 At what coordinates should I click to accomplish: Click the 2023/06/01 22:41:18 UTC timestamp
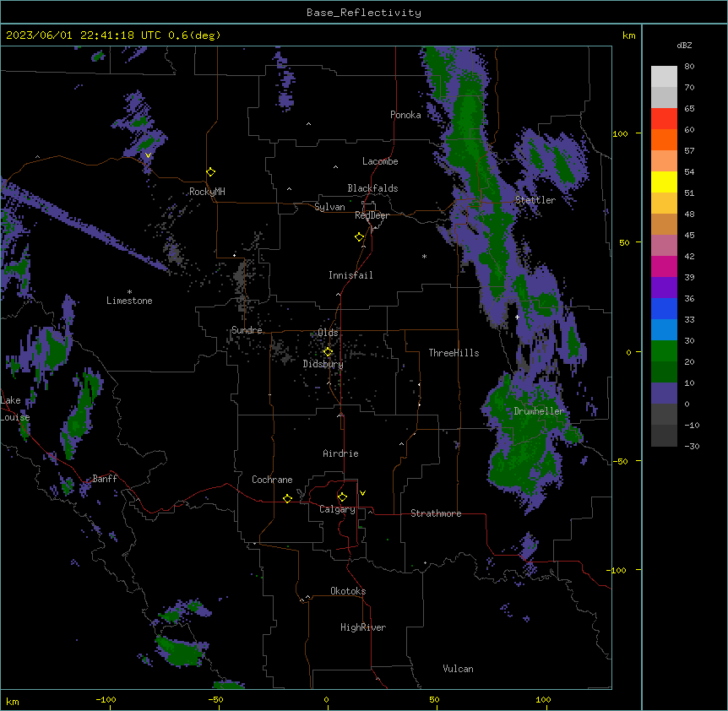coord(84,35)
